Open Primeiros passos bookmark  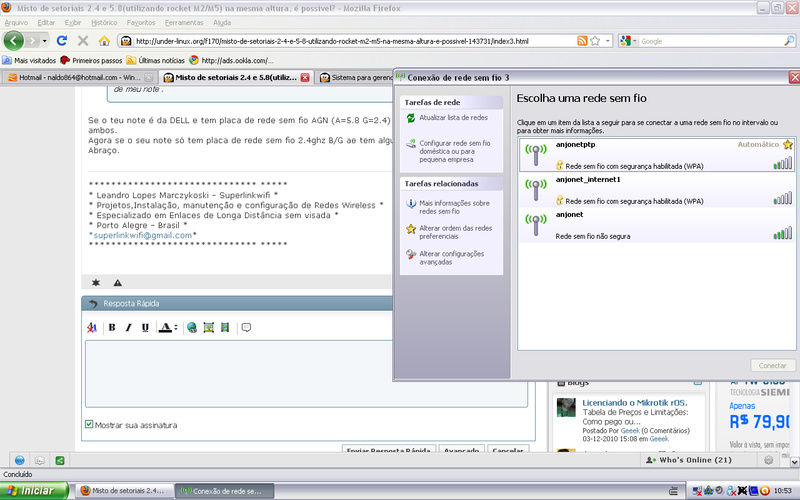point(91,60)
